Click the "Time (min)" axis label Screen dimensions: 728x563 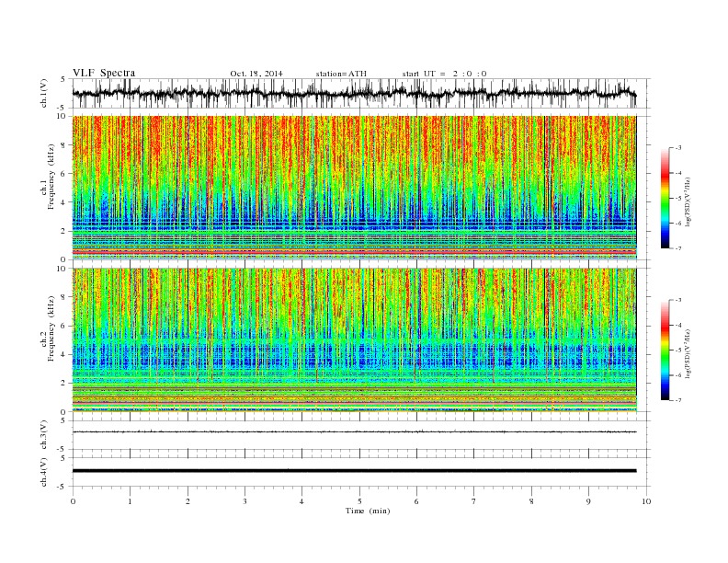pos(368,511)
